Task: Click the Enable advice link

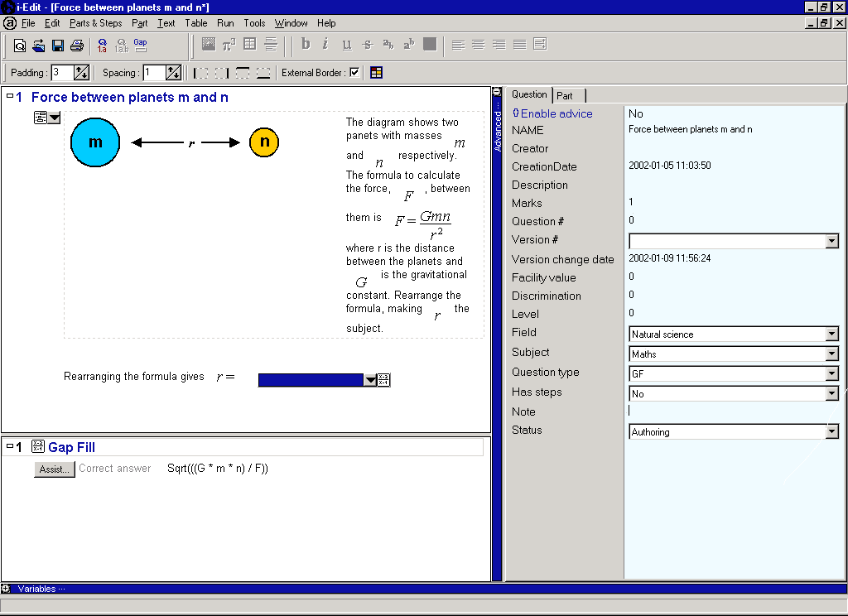Action: (x=556, y=113)
